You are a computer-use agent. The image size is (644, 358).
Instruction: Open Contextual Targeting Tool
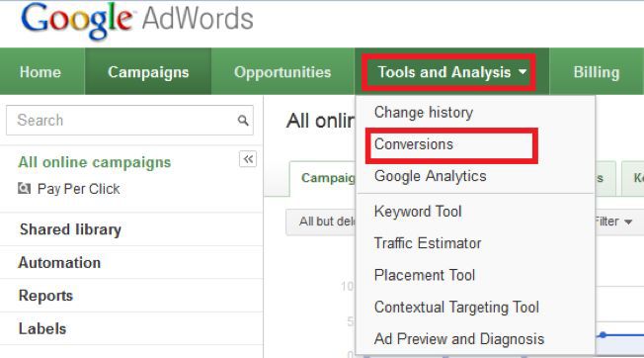coord(456,307)
